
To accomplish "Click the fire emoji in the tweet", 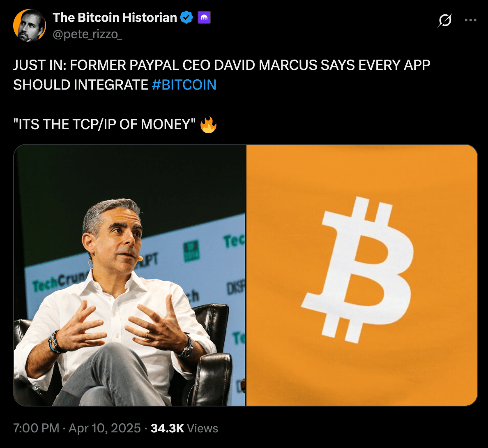I will (209, 125).
